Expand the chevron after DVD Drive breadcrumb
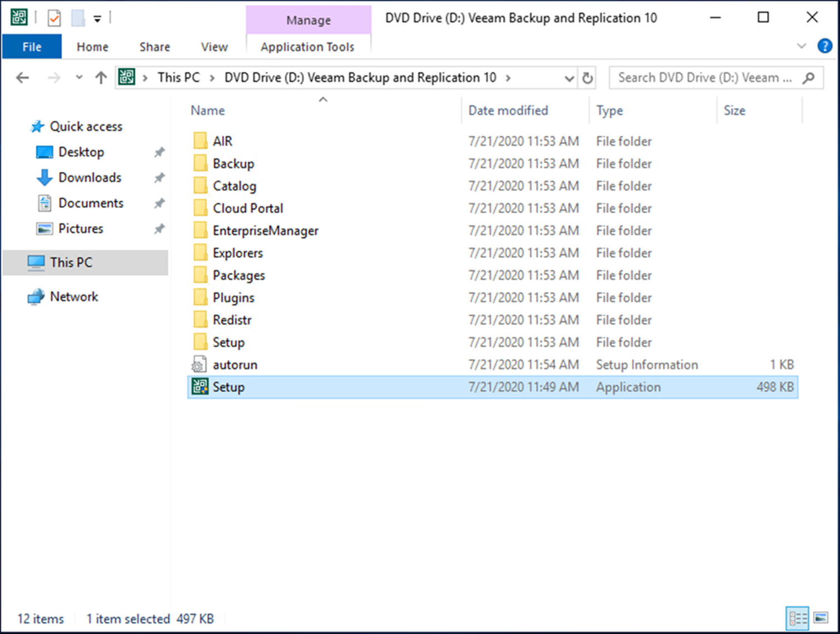 508,78
